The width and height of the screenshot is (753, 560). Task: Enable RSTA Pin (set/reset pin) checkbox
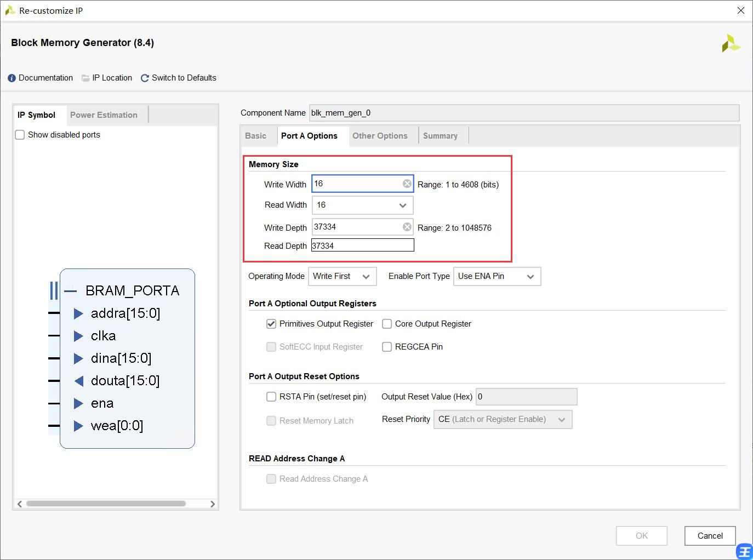[x=271, y=397]
